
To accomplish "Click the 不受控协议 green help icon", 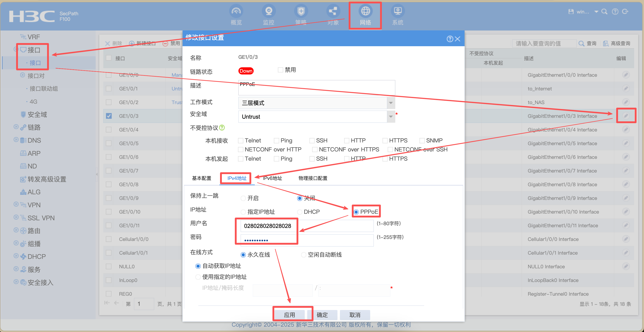I will (x=222, y=128).
